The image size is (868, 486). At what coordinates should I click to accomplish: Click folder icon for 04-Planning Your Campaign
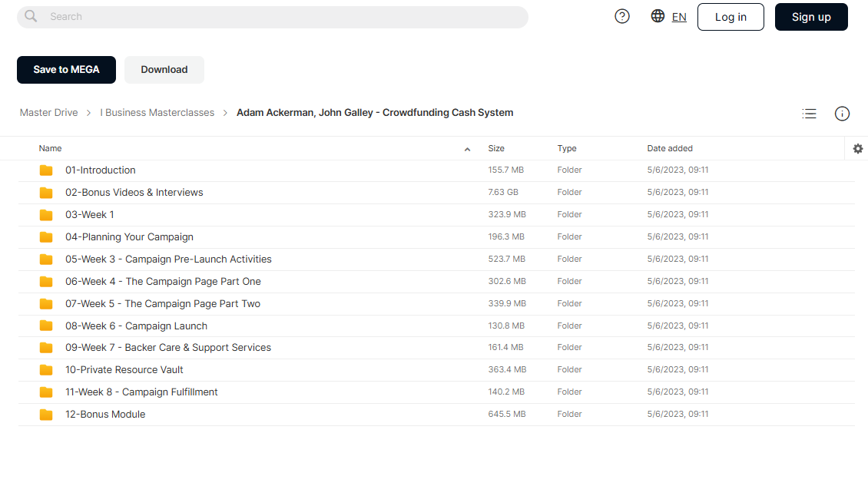[46, 237]
